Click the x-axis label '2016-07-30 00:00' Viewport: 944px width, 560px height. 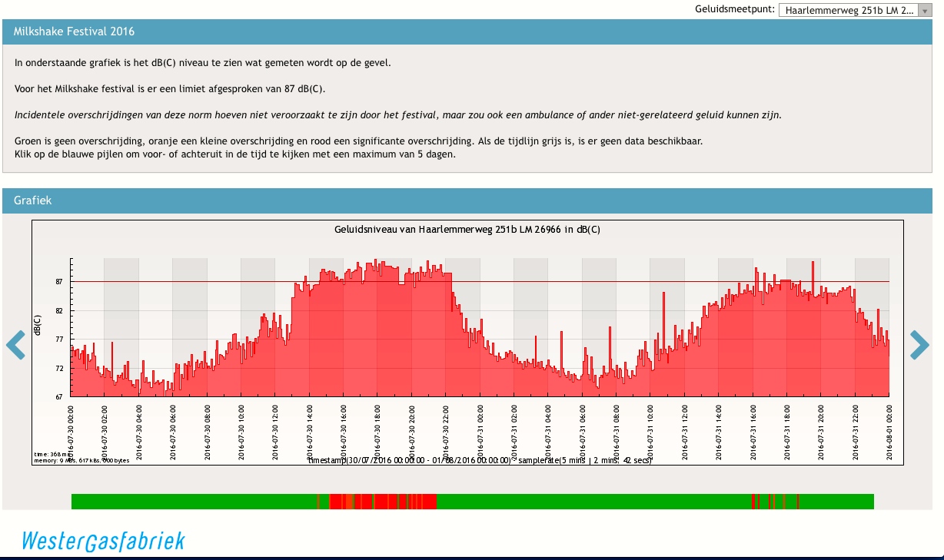71,432
